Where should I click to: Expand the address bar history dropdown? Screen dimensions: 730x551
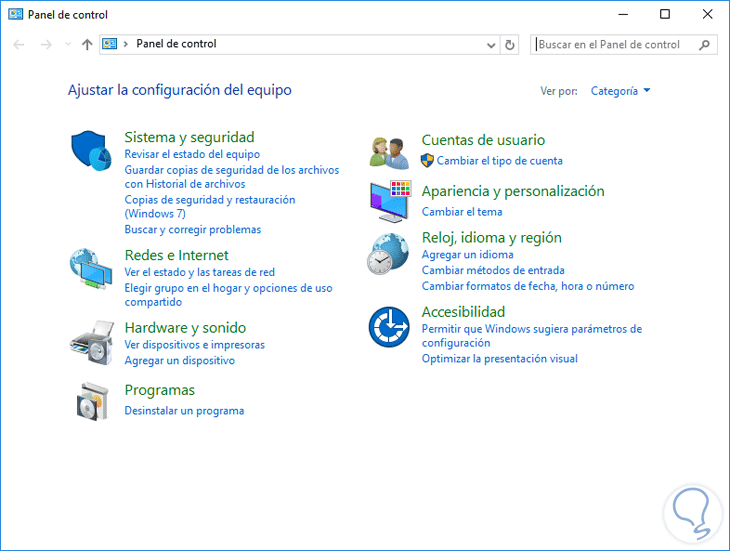point(491,45)
